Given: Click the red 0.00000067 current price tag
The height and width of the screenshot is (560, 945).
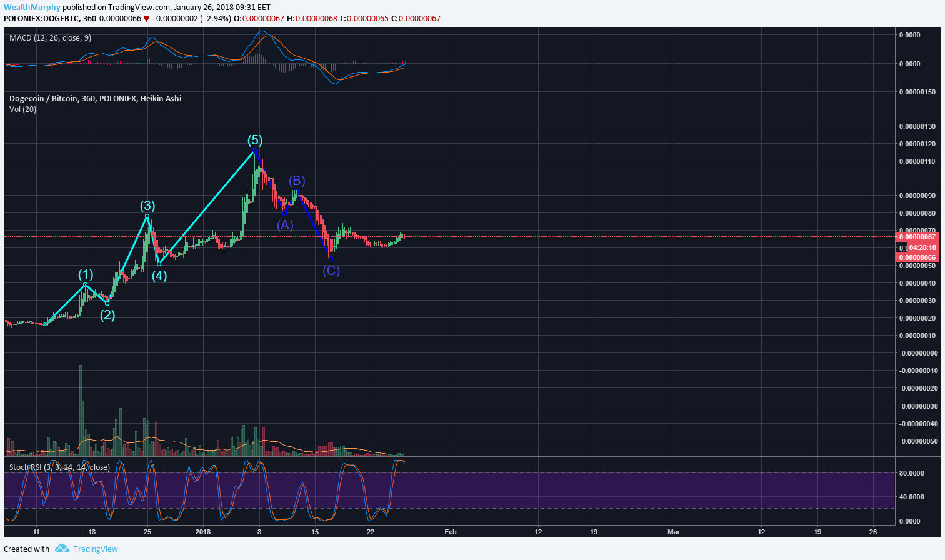Looking at the screenshot, I should [x=917, y=237].
